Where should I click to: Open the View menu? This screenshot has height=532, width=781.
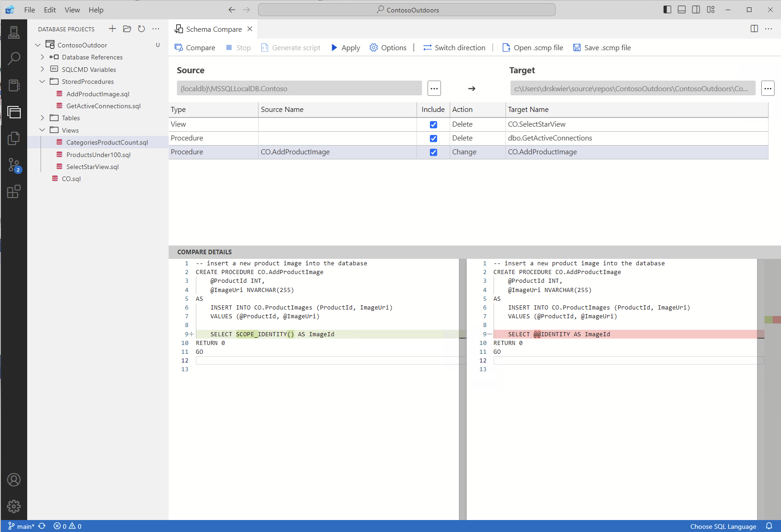[x=72, y=10]
